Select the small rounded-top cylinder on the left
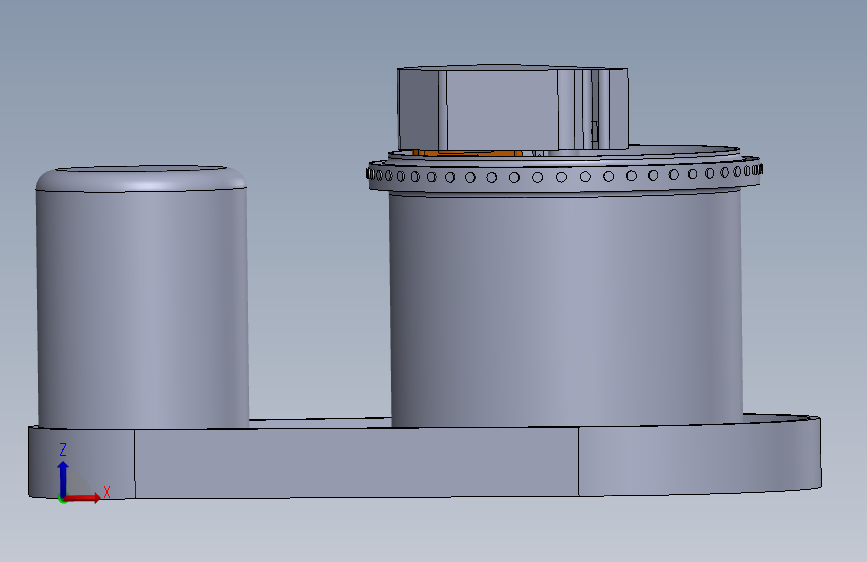 pyautogui.click(x=142, y=297)
